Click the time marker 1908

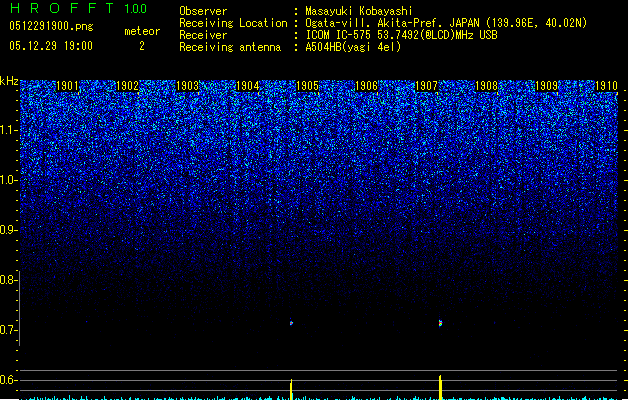click(x=486, y=85)
